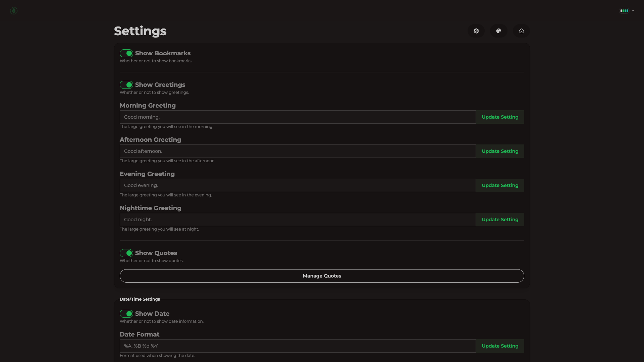Click 'Whether or not to show bookmarks.' text
This screenshot has height=362, width=644.
pyautogui.click(x=156, y=61)
